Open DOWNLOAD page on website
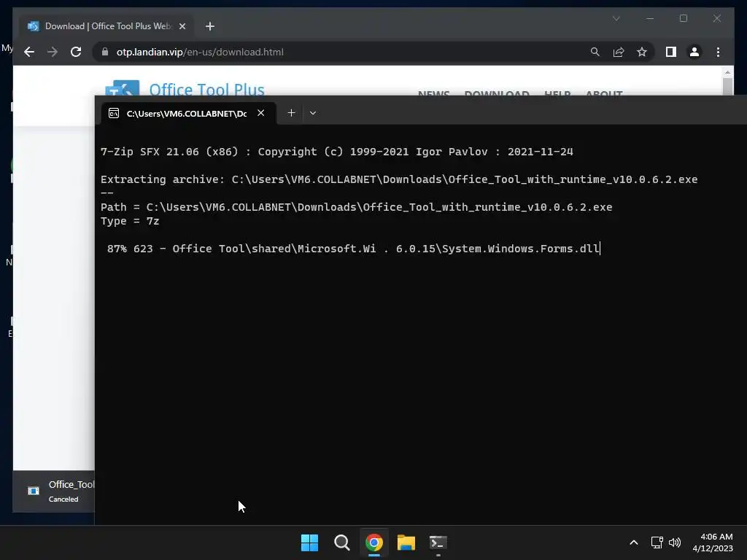 pos(496,93)
